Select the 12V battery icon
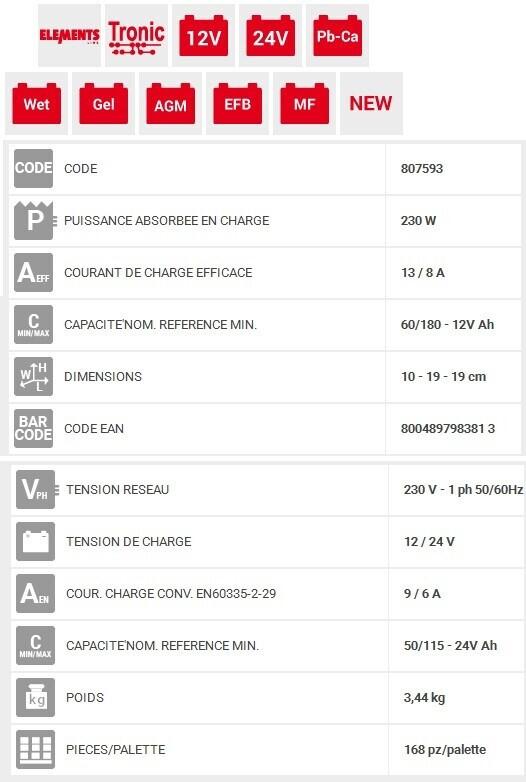 tap(203, 35)
